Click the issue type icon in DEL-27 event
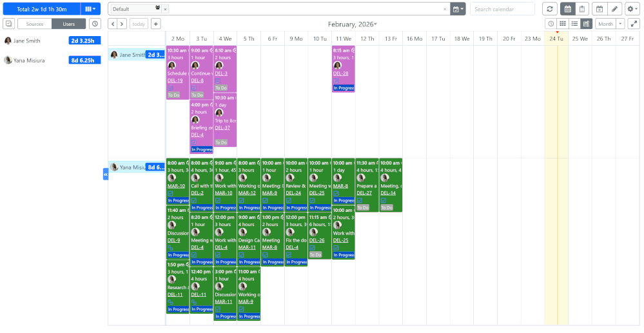The width and height of the screenshot is (644, 333). coord(359,200)
